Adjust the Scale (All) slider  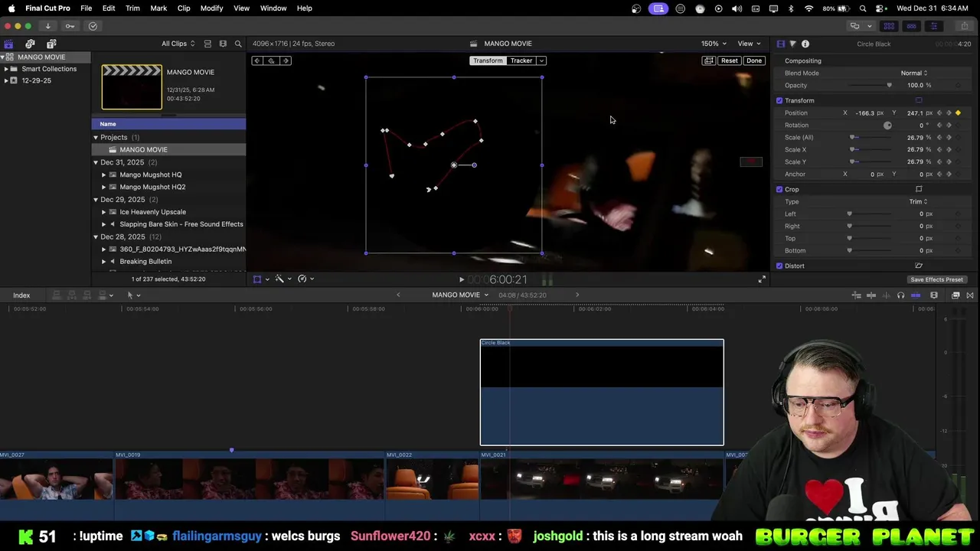coord(871,137)
